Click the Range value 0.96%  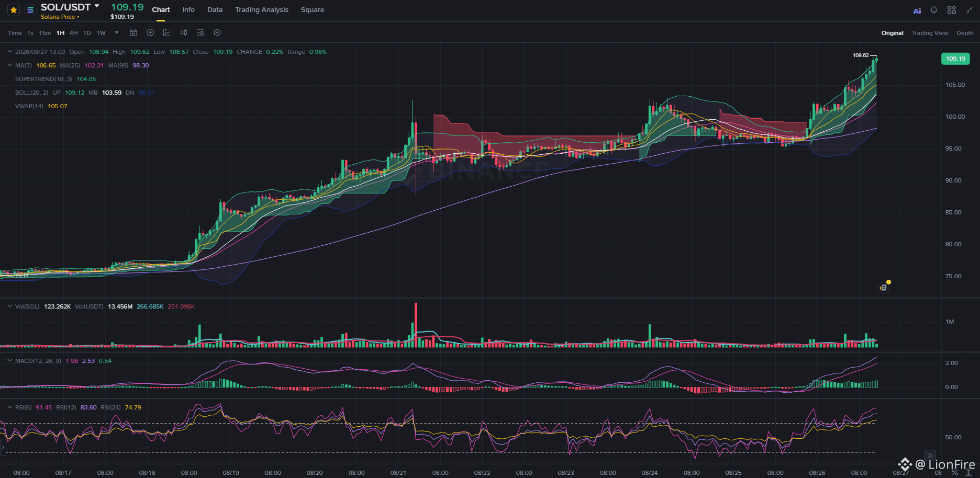(x=318, y=52)
